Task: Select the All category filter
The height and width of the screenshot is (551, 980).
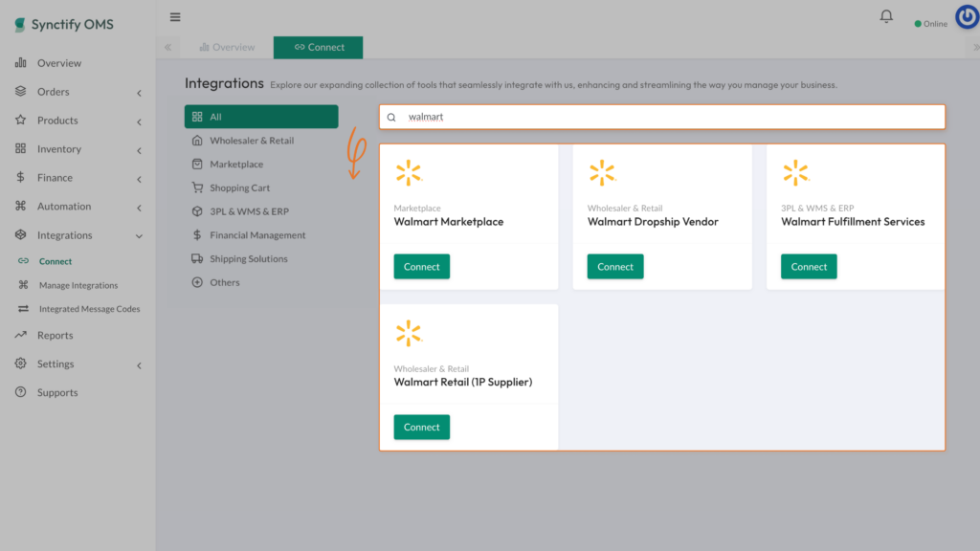Action: click(261, 117)
